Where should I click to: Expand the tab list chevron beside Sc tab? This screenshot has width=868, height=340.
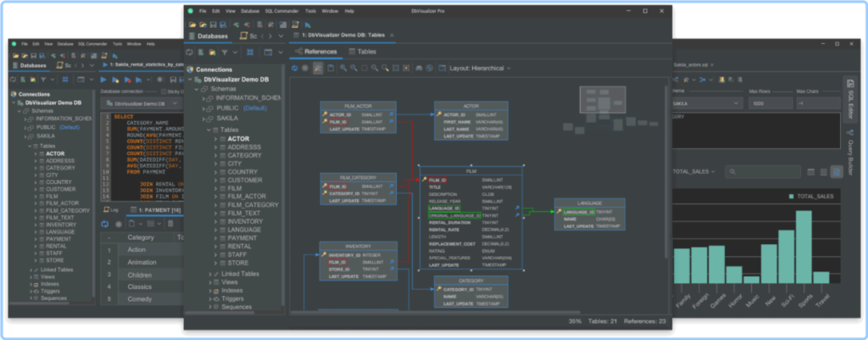coord(281,36)
